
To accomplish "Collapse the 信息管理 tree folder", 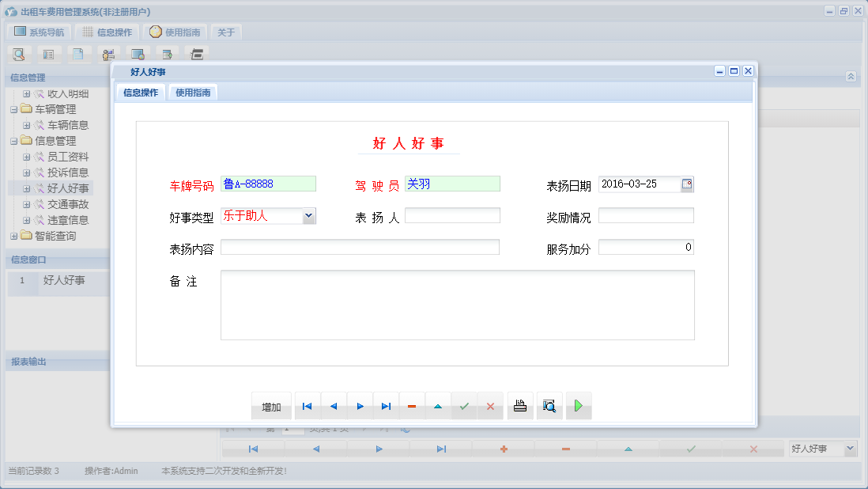I will tap(14, 141).
